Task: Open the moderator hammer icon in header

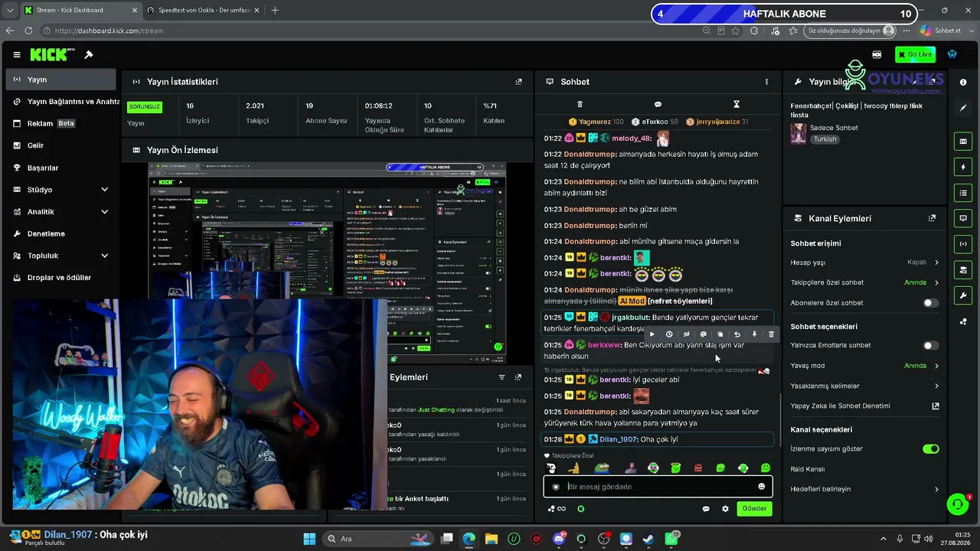Action: (x=89, y=54)
